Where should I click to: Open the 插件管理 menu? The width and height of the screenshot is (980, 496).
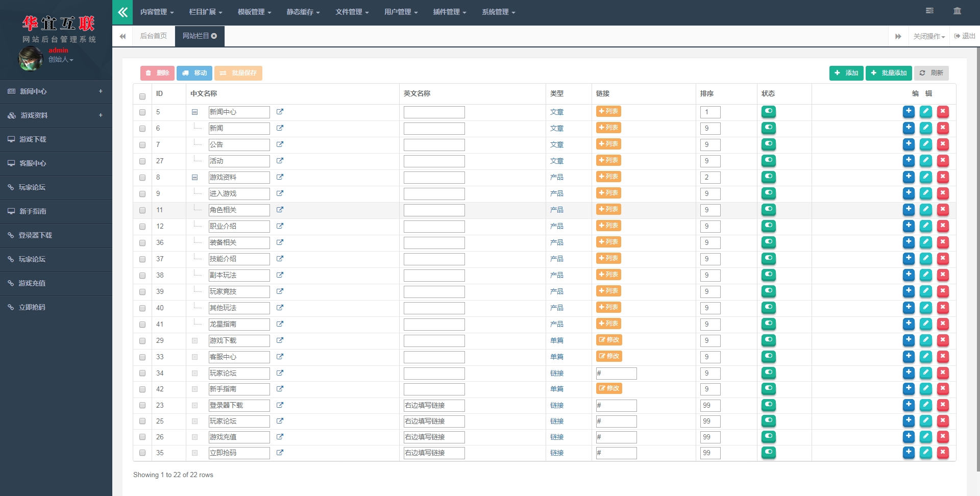[x=450, y=12]
